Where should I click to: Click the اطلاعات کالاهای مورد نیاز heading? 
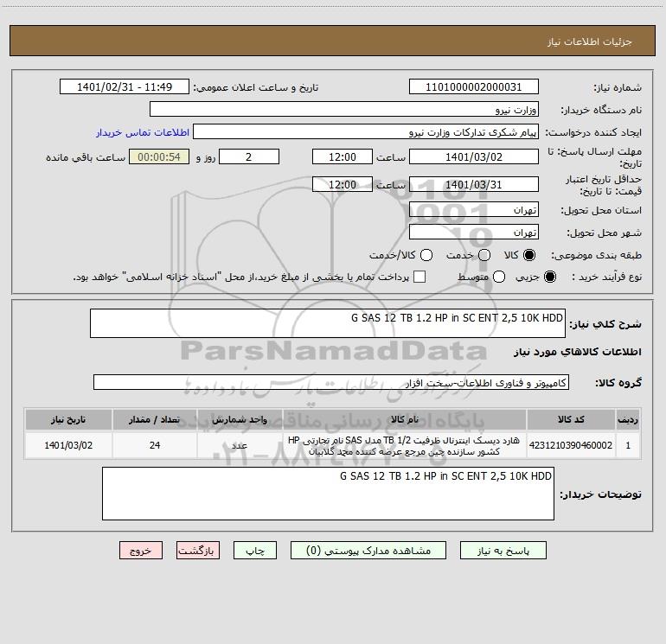coord(578,352)
